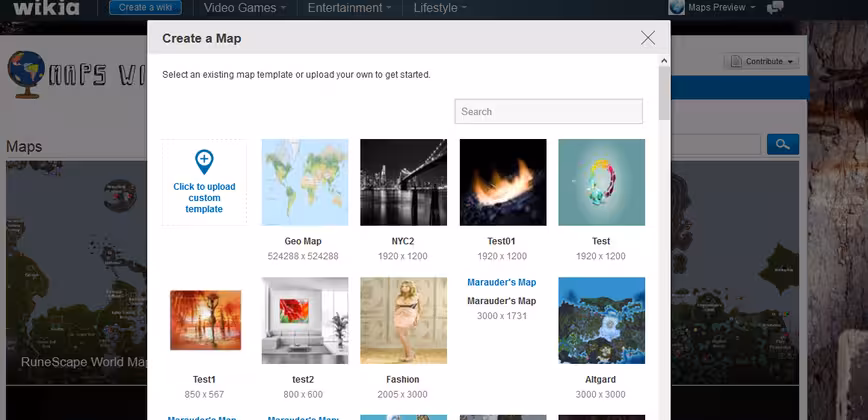Click the Altgard label
Screen dimensions: 868x420
tap(601, 380)
